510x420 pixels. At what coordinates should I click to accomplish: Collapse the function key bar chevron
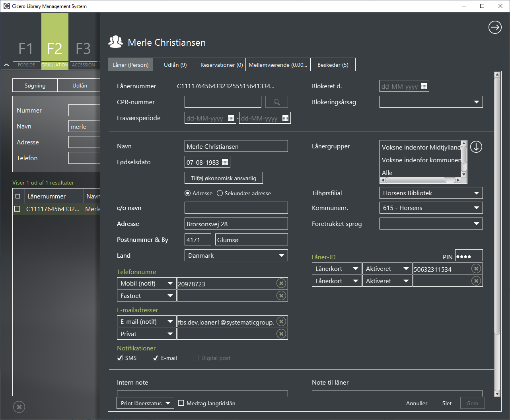6,65
